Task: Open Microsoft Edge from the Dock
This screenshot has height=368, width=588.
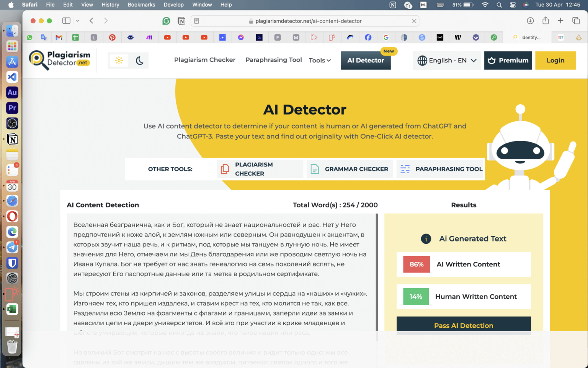Action: [x=12, y=232]
